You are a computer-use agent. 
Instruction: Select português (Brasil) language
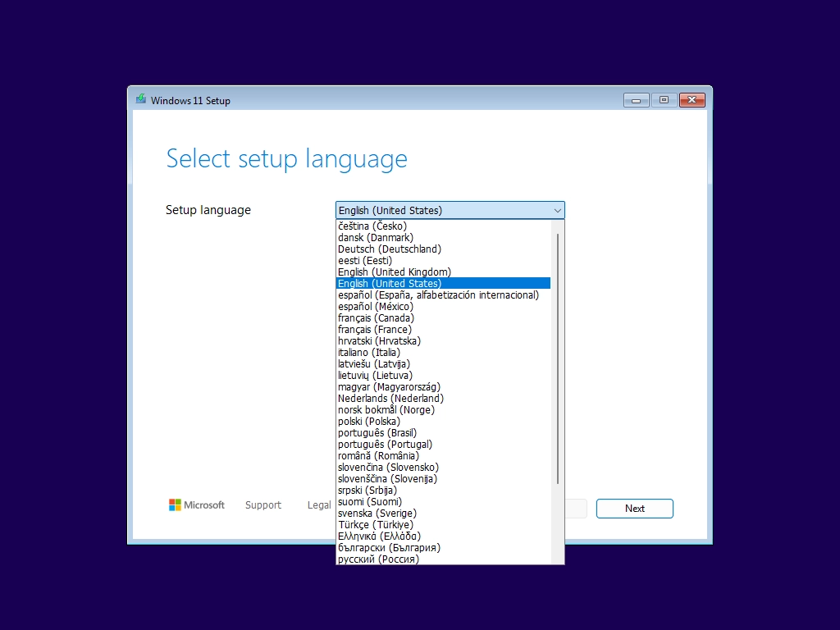[x=443, y=433]
